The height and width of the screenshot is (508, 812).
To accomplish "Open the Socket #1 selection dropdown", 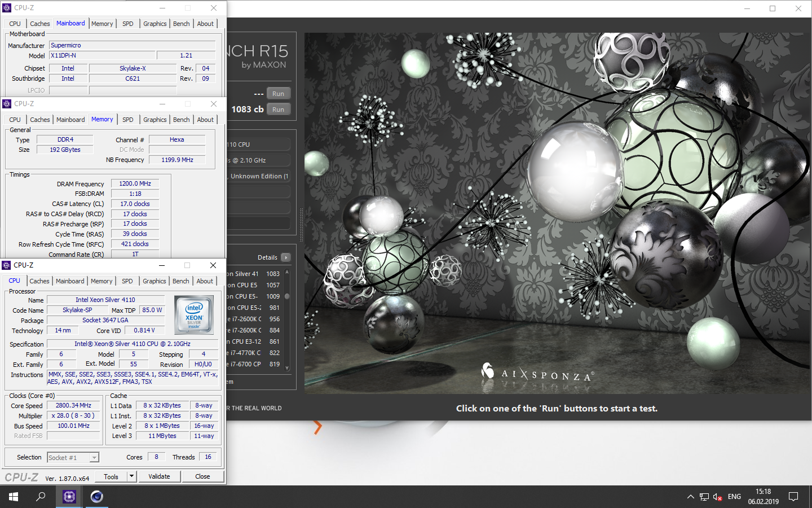I will 73,457.
